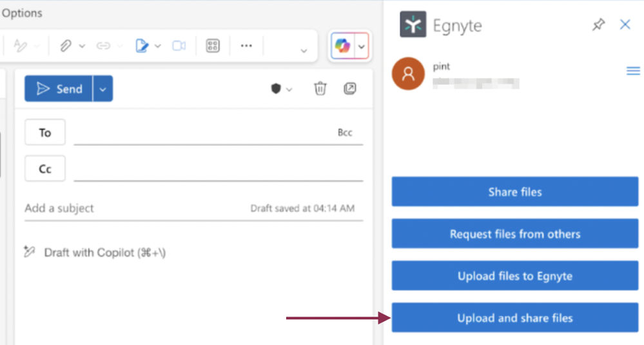Viewport: 644px width, 345px height.
Task: Click the Send button
Action: tap(59, 89)
